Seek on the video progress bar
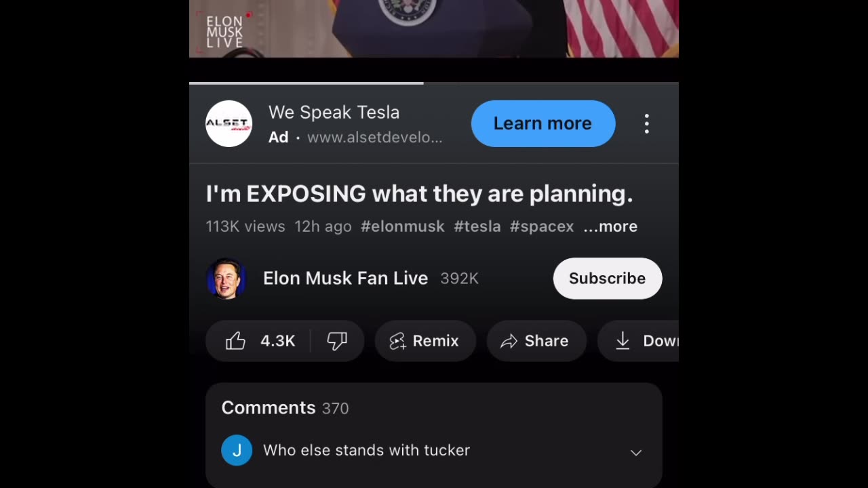Viewport: 868px width, 488px height. (x=434, y=83)
